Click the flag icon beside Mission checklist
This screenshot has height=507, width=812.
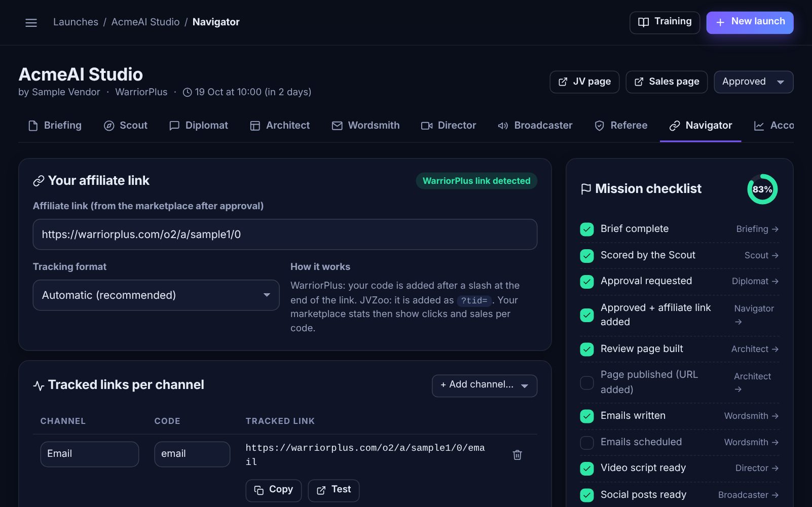click(x=586, y=189)
